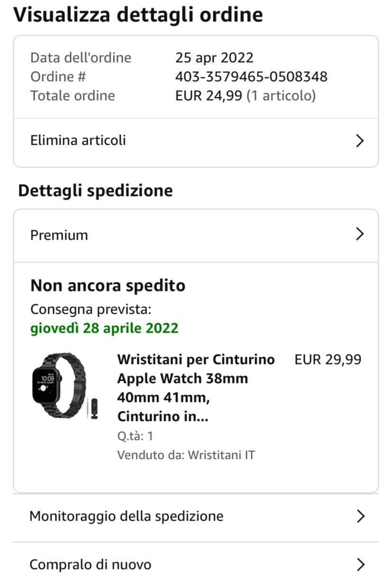392x588 pixels.
Task: Click the green date giovedì 28 aprile 2022
Action: [x=104, y=328]
